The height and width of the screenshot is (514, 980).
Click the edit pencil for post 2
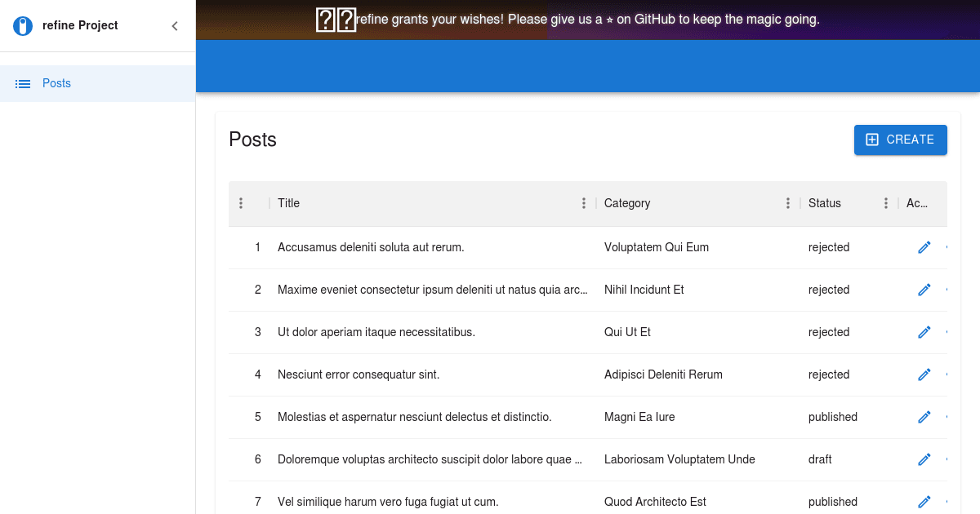point(924,290)
